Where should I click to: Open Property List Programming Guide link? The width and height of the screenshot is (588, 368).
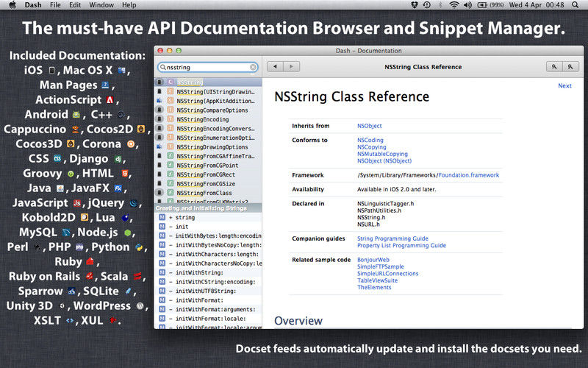pyautogui.click(x=401, y=246)
